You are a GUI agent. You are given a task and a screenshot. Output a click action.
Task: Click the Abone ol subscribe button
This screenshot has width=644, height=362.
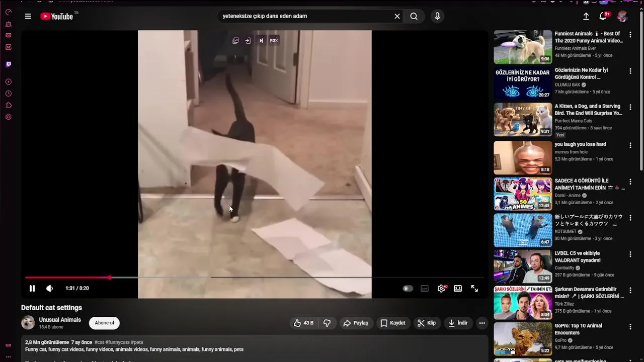tap(104, 323)
